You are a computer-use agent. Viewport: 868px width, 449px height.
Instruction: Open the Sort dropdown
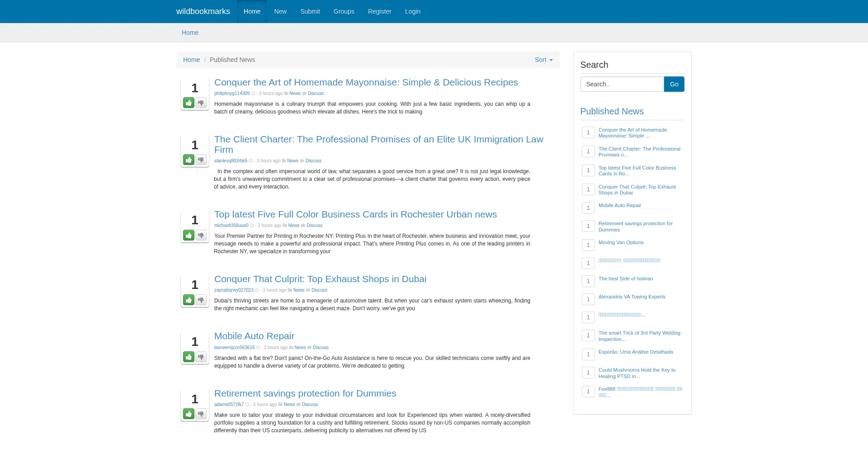click(543, 60)
